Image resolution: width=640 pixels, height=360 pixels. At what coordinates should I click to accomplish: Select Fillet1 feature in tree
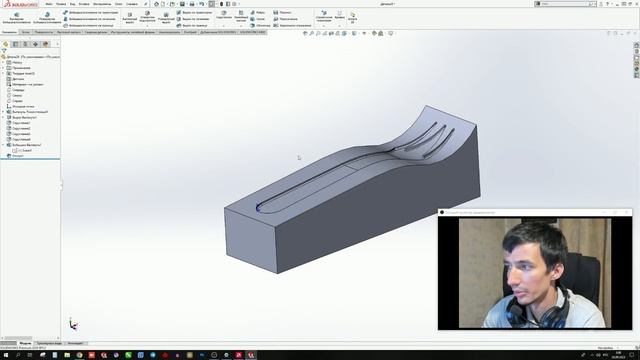(18, 123)
